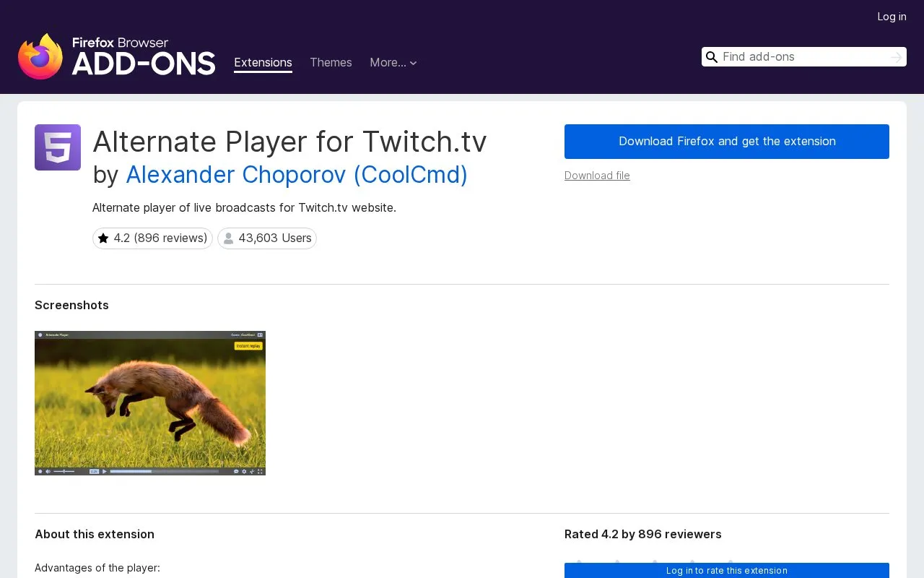
Task: Click the users silhouette icon
Action: click(x=228, y=238)
